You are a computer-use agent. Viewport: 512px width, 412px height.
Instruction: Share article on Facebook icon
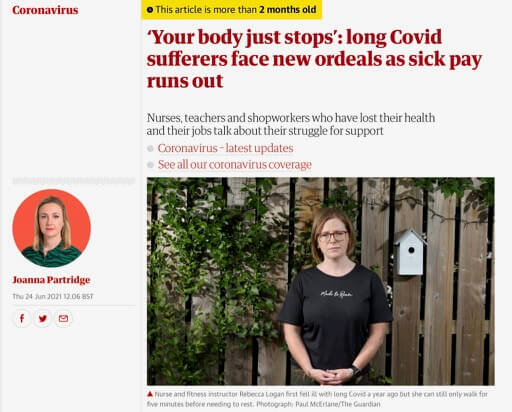pos(22,318)
